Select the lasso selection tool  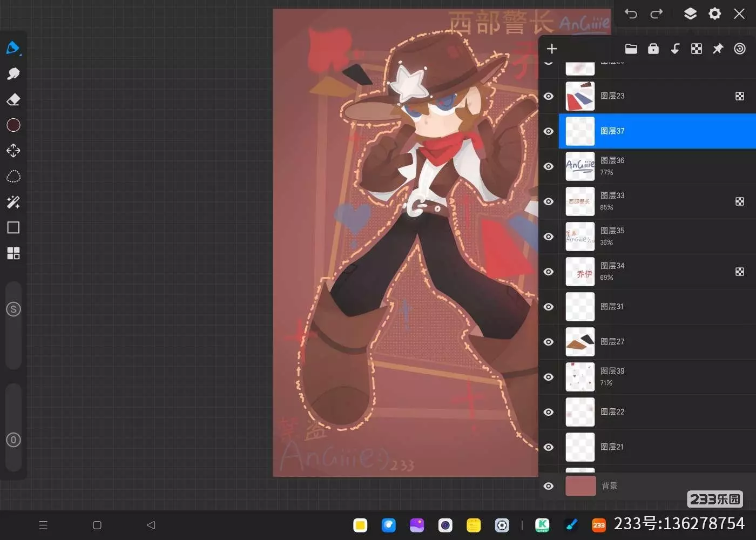click(x=13, y=177)
